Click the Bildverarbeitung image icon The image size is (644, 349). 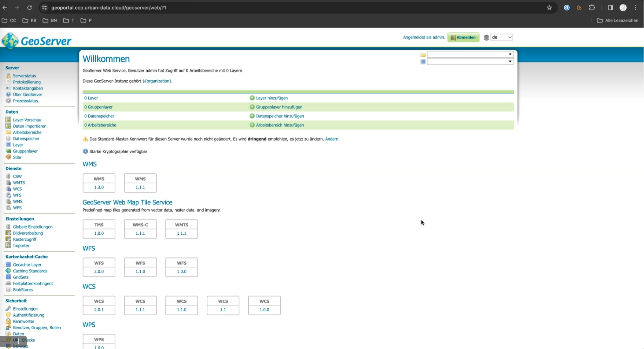tap(8, 233)
